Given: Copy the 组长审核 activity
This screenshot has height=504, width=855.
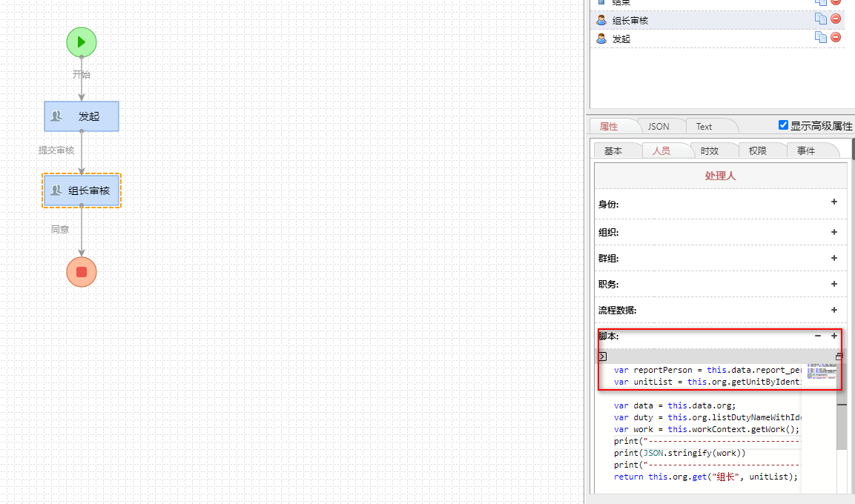Looking at the screenshot, I should tap(820, 19).
